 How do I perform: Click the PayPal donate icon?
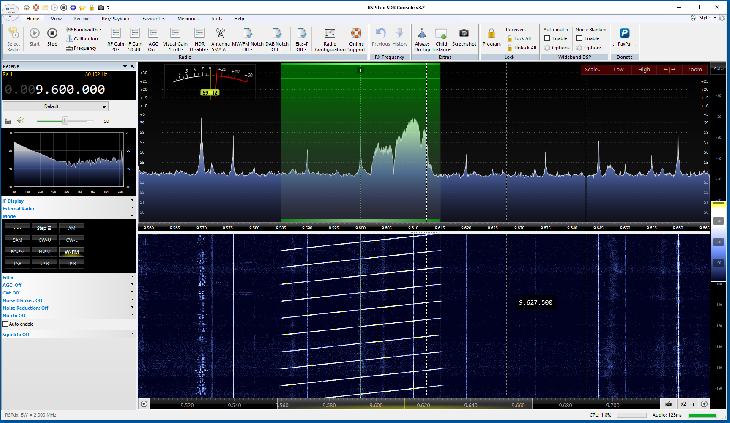pos(623,34)
